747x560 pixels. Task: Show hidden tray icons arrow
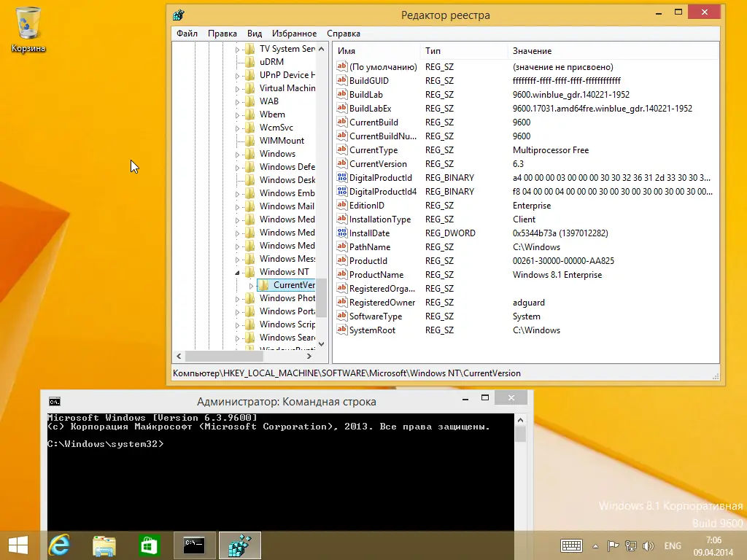595,546
